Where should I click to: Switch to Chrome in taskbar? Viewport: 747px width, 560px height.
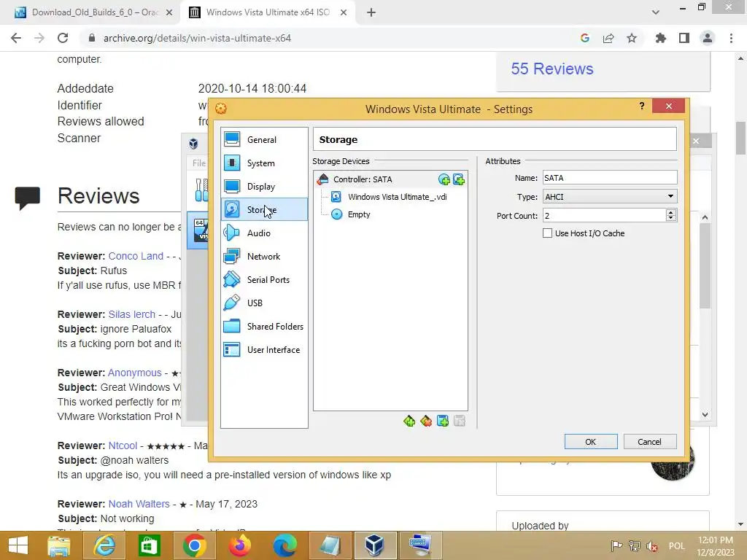194,545
